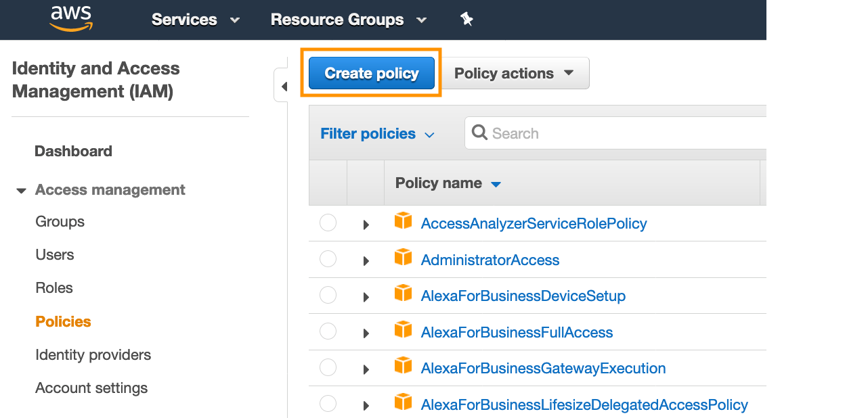Select the radio button for AccessAnalyzerServiceRolePolicy
This screenshot has width=868, height=418.
(x=328, y=222)
